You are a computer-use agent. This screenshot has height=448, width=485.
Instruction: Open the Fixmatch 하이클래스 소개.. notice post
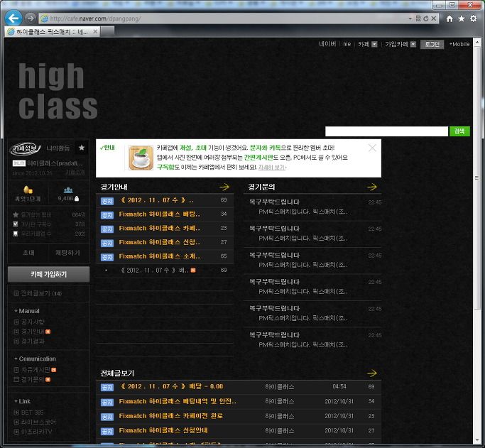pyautogui.click(x=160, y=256)
